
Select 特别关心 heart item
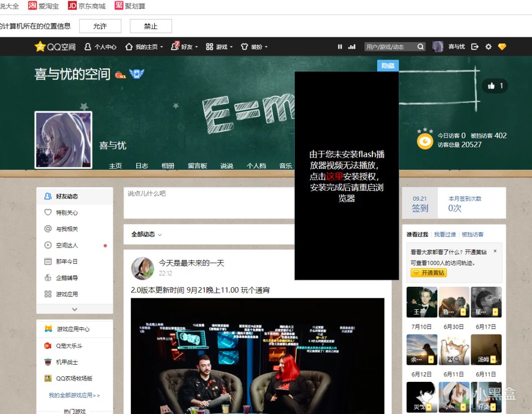[x=74, y=212]
